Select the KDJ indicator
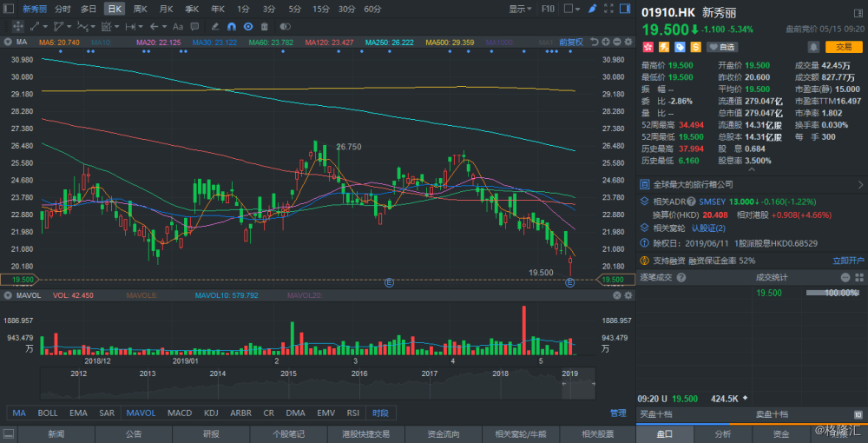 [211, 413]
